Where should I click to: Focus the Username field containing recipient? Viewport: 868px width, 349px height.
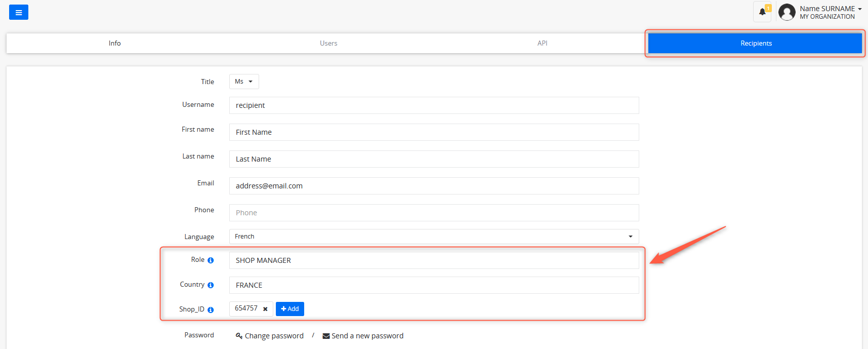click(x=434, y=105)
